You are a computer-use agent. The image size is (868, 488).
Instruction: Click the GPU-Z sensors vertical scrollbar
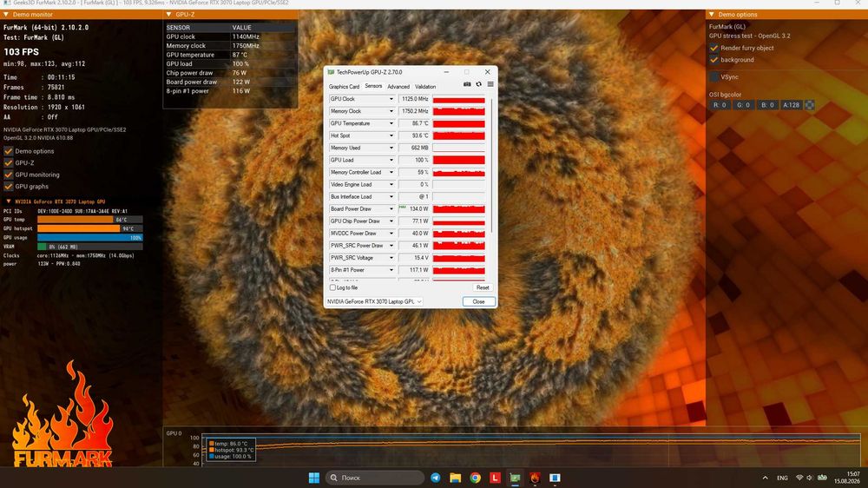click(x=491, y=166)
